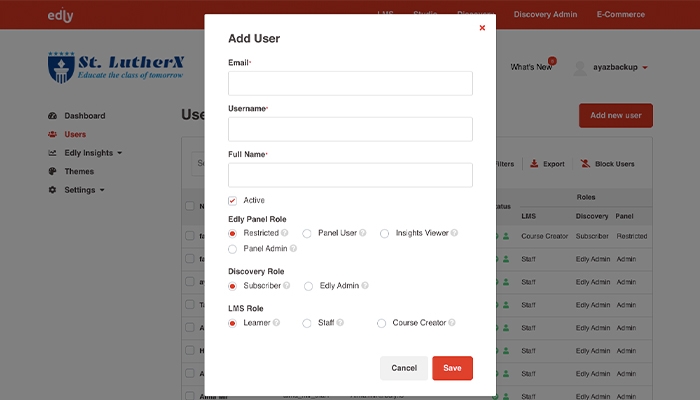This screenshot has height=400, width=700.
Task: Expand the Settings sidebar menu
Action: [x=77, y=190]
